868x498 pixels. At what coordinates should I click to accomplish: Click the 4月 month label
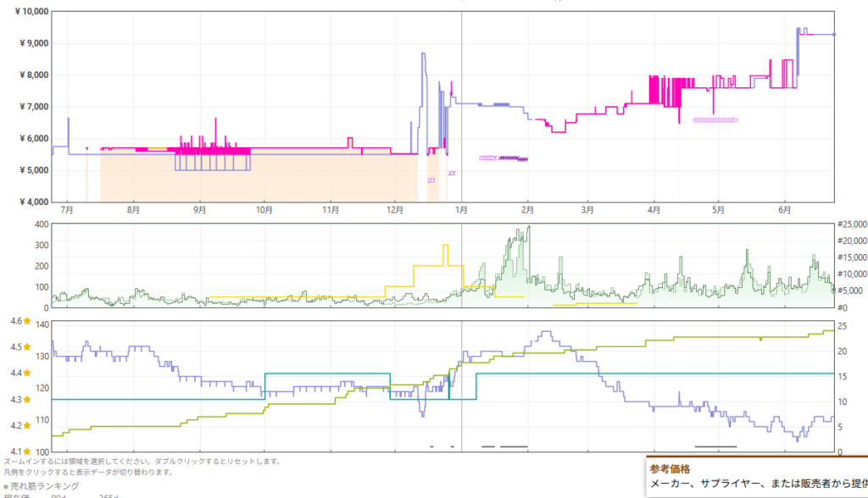(654, 210)
